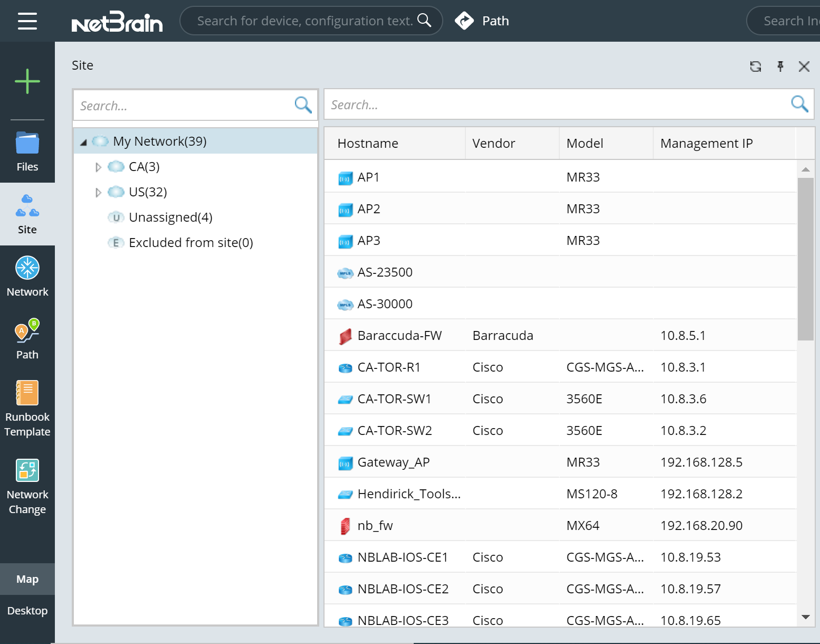The width and height of the screenshot is (820, 644).
Task: Click the Path button in top bar
Action: (482, 21)
